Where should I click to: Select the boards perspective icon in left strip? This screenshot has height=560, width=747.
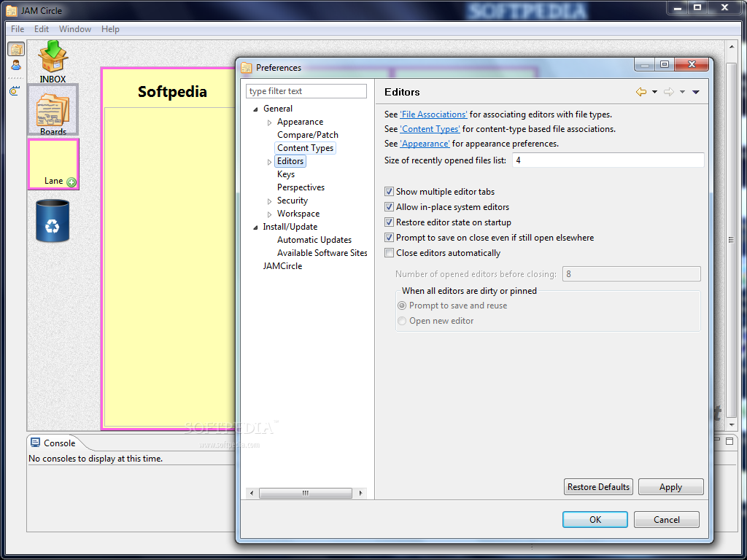pos(16,49)
